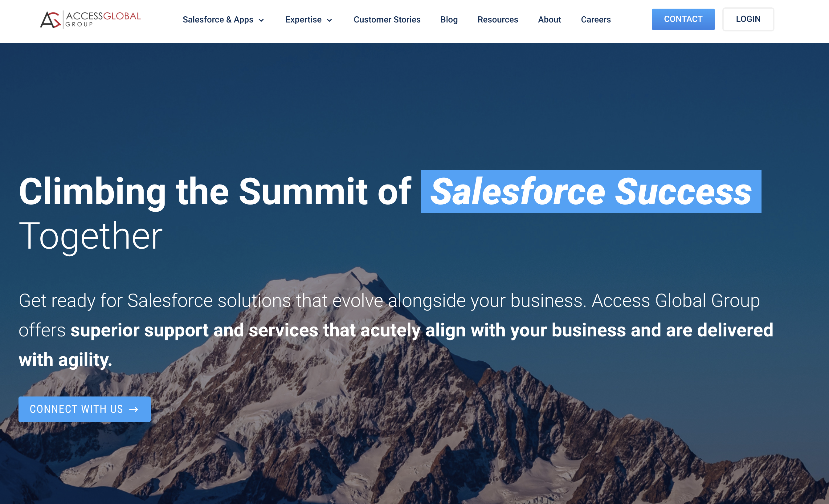
Task: Click the highlighted Salesforce Success text
Action: point(590,192)
